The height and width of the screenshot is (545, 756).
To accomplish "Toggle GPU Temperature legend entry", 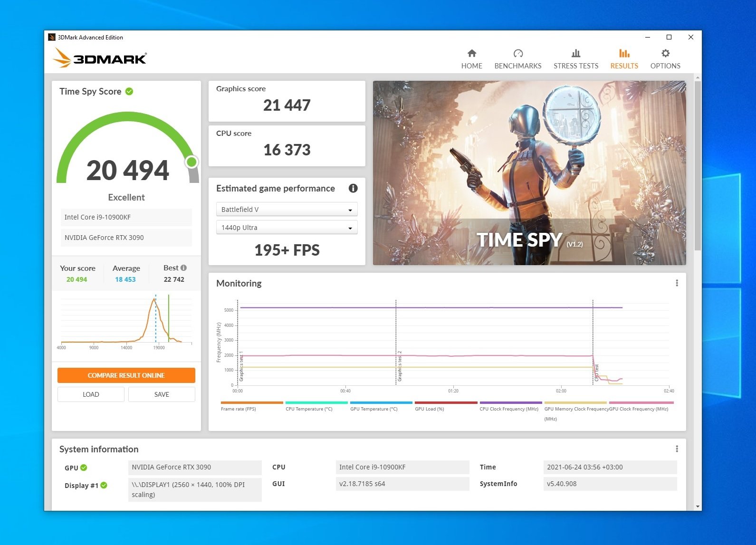I will tap(381, 406).
